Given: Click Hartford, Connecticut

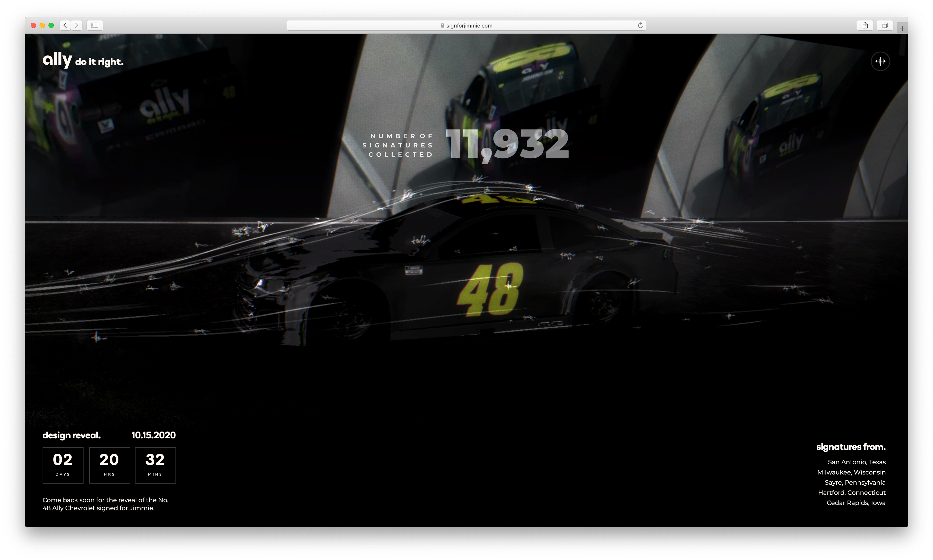Looking at the screenshot, I should click(851, 492).
